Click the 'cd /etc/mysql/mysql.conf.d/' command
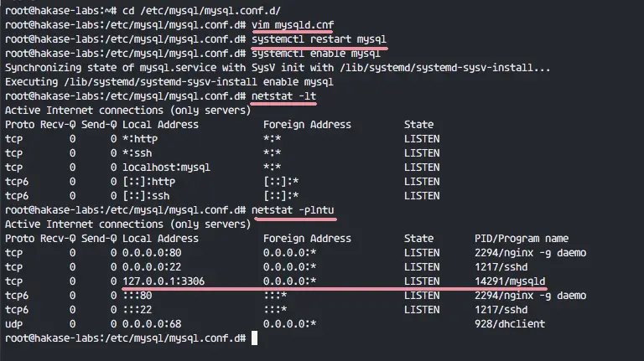Viewport: 644px width, 361px height. point(201,11)
